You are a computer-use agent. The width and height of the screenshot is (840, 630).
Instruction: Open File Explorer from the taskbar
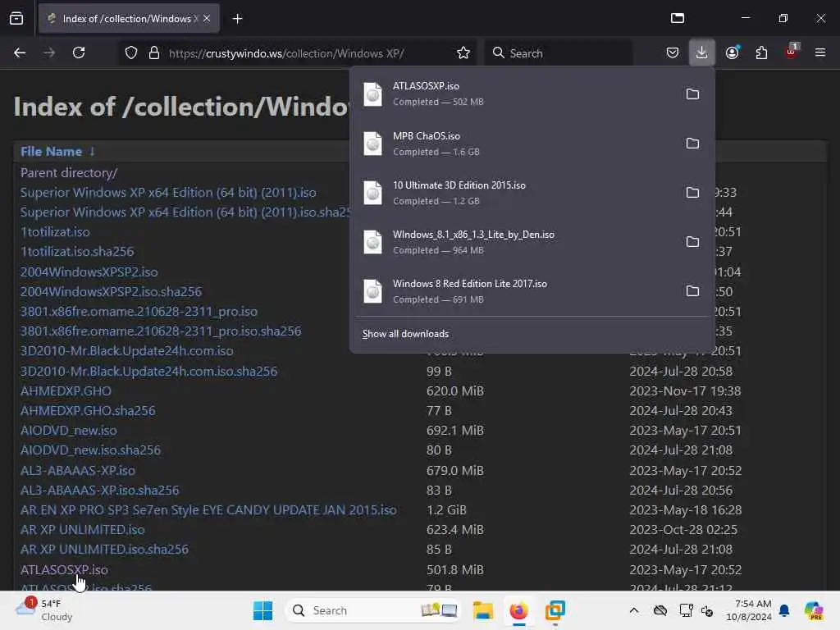pos(482,610)
